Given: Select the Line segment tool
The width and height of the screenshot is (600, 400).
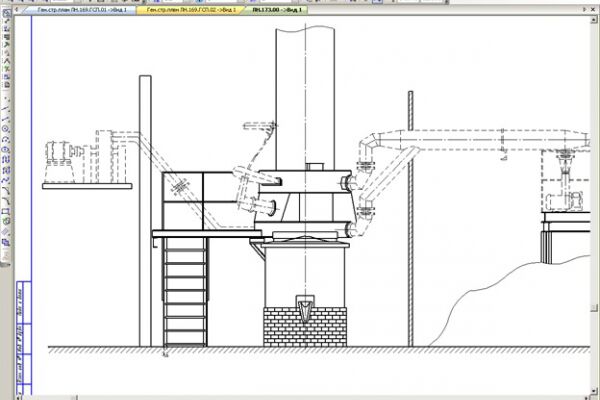Looking at the screenshot, I should click(7, 119).
